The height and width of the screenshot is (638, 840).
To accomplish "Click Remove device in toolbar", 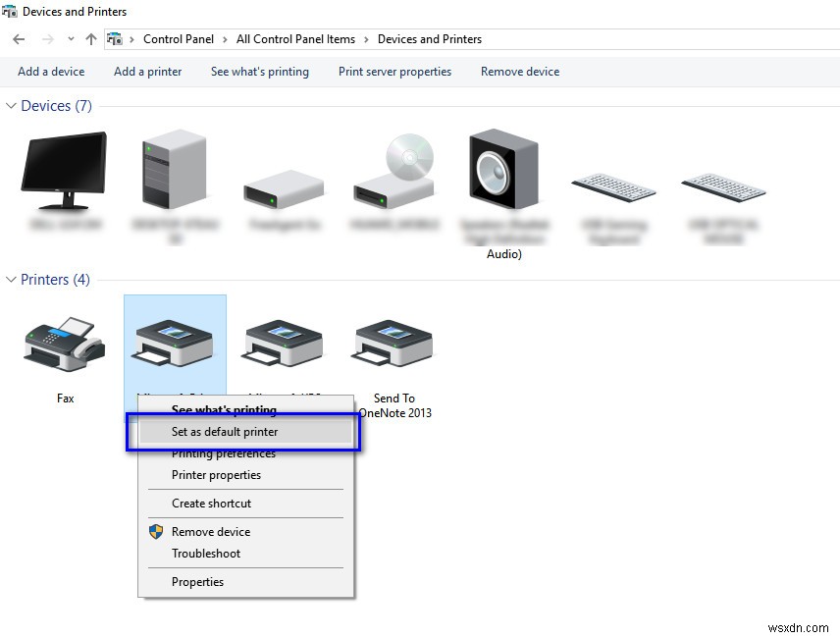I will (x=520, y=72).
